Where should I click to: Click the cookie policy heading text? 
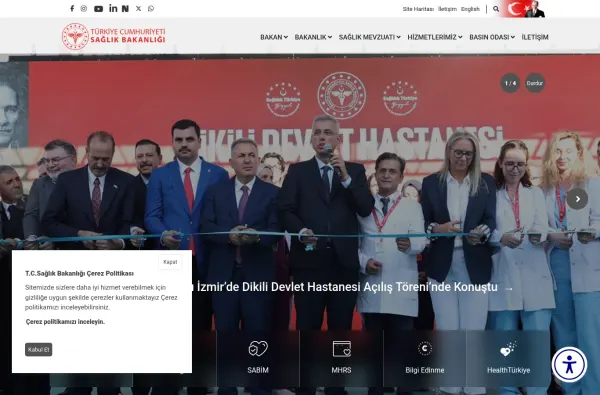[x=79, y=273]
